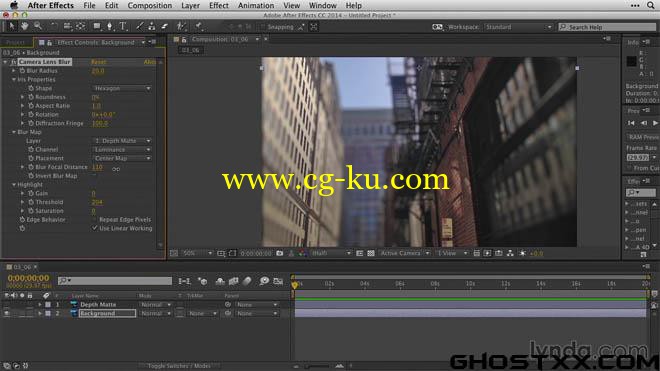
Task: Open the Layer menu
Action: pyautogui.click(x=190, y=5)
